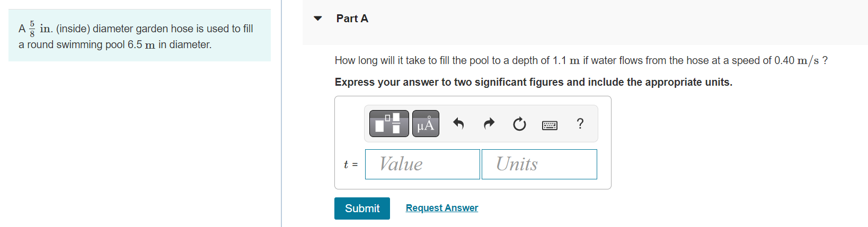Select the bold 'Express your answer' instruction
Viewport: 868px width, 227px height.
pyautogui.click(x=534, y=82)
